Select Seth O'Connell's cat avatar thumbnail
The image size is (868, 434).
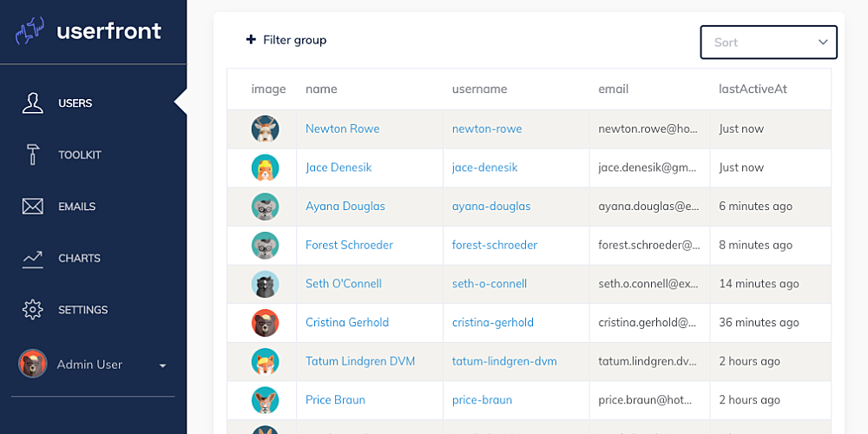[265, 284]
